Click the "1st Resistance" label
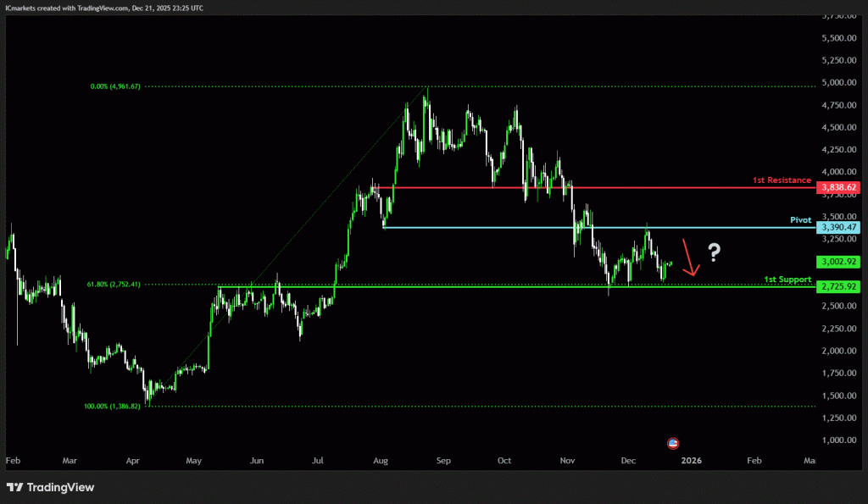This screenshot has height=504, width=868. (782, 180)
